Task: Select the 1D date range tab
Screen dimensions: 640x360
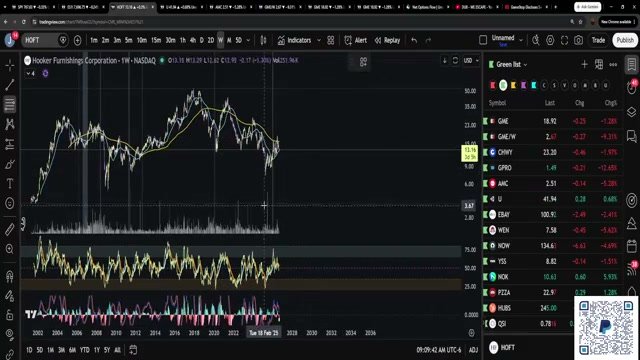Action: coord(29,350)
